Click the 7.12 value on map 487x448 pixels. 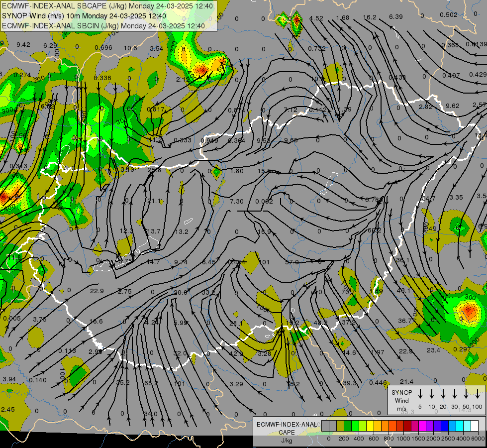[291, 110]
